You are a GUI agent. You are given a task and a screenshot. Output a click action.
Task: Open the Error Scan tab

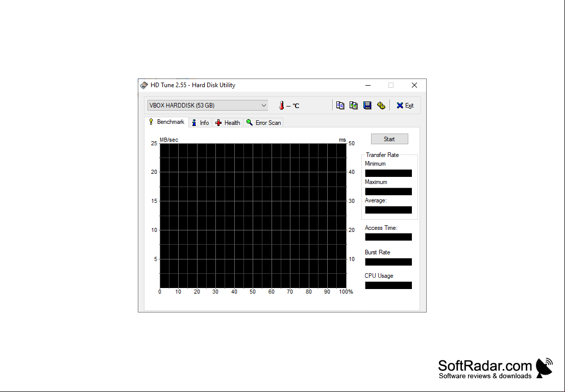pos(263,123)
